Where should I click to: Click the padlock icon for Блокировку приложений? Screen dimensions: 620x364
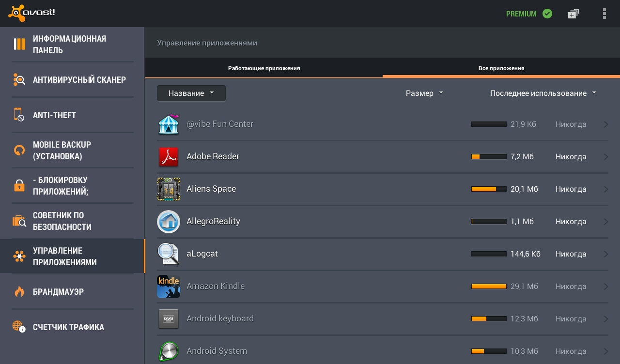pos(19,185)
